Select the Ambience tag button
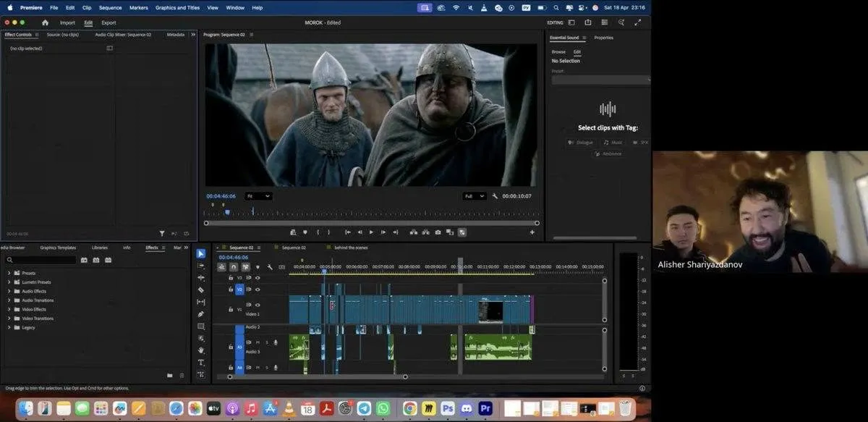This screenshot has height=422, width=868. [608, 153]
